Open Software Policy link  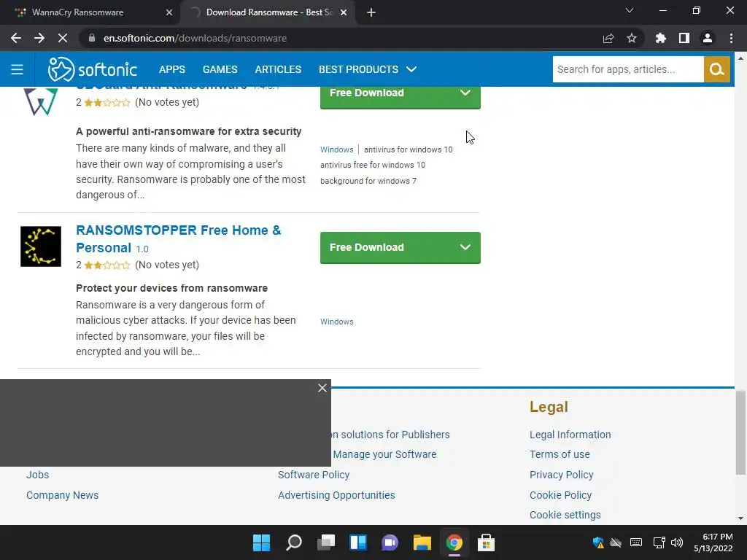coord(314,475)
